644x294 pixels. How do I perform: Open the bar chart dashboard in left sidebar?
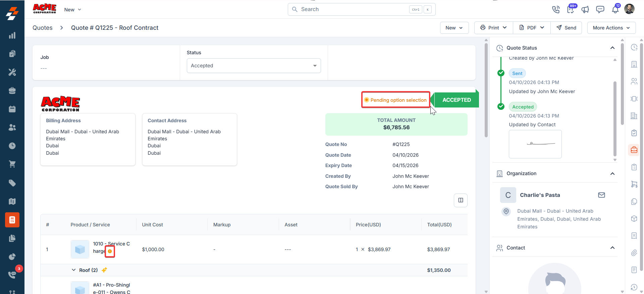tap(12, 35)
